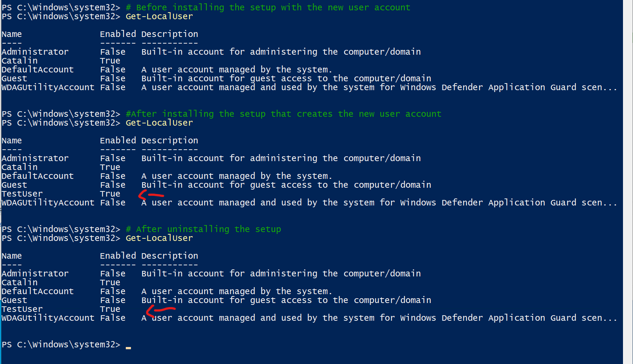Click the Enabled header in the second table
Viewport: 633px width, 364px height.
118,141
